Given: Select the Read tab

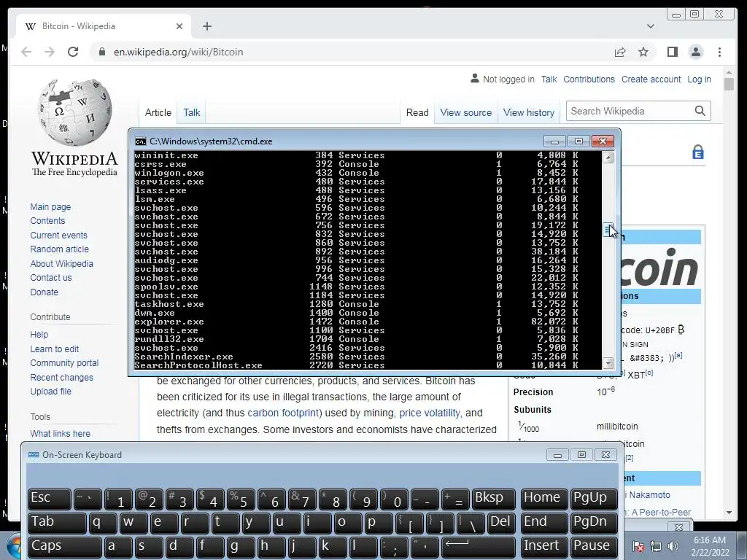Looking at the screenshot, I should pos(417,112).
